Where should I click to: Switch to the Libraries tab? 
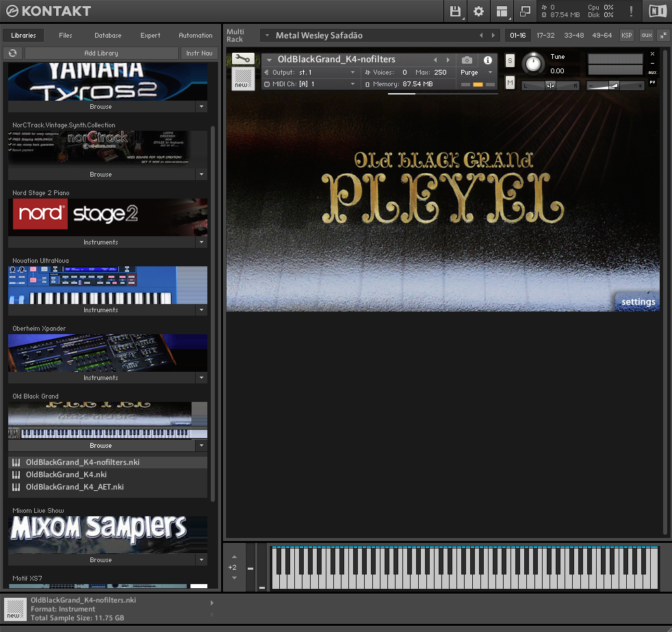(x=23, y=36)
